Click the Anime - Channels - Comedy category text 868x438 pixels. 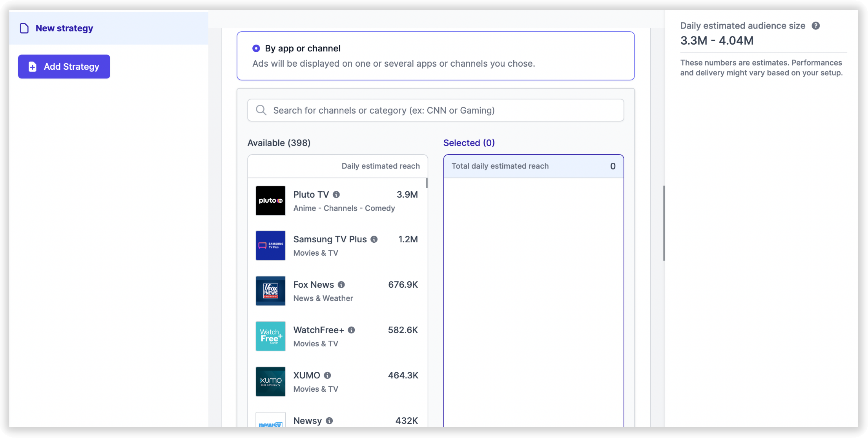pyautogui.click(x=344, y=208)
